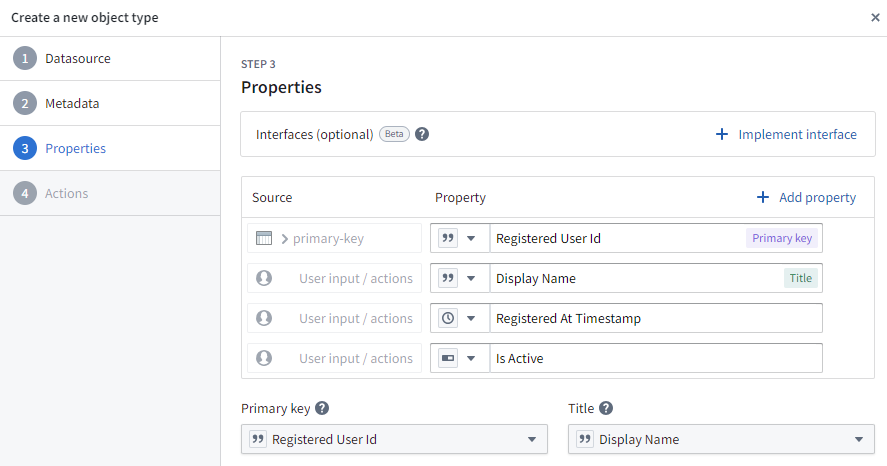Image resolution: width=887 pixels, height=466 pixels.
Task: Go to the Metadata step
Action: point(72,103)
